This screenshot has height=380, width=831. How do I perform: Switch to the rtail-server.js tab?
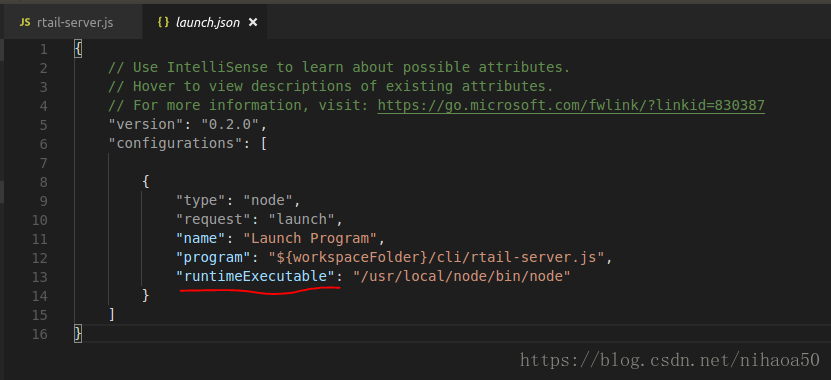click(66, 23)
